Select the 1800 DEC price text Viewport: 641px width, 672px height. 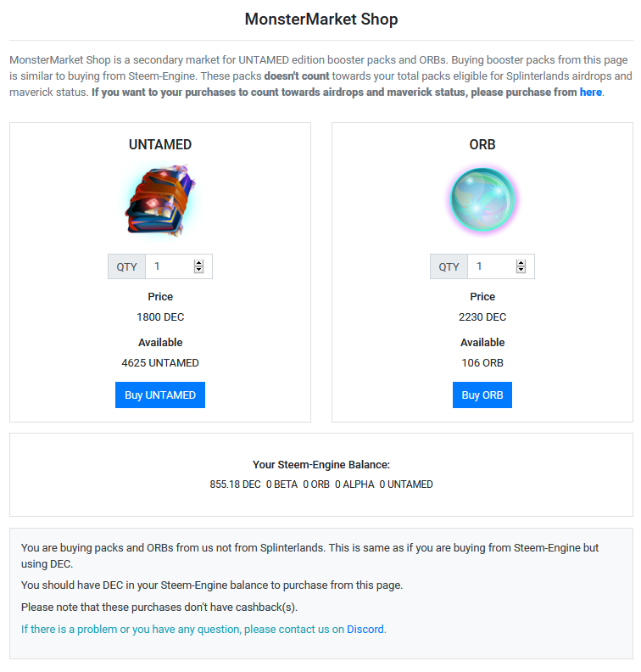[x=160, y=317]
